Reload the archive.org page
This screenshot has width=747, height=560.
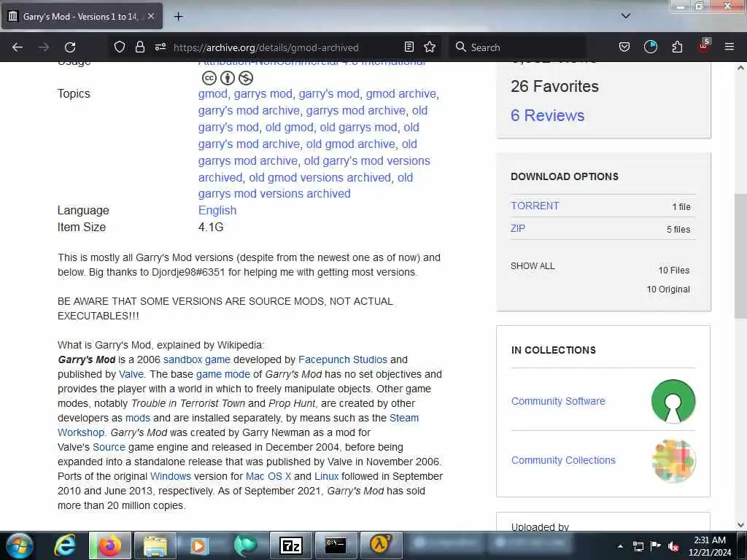point(70,47)
